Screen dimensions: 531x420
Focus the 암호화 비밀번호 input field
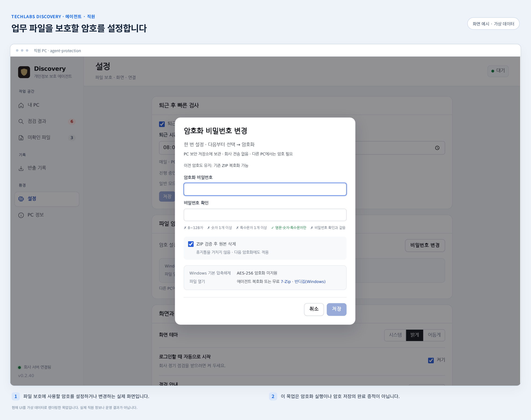[265, 189]
